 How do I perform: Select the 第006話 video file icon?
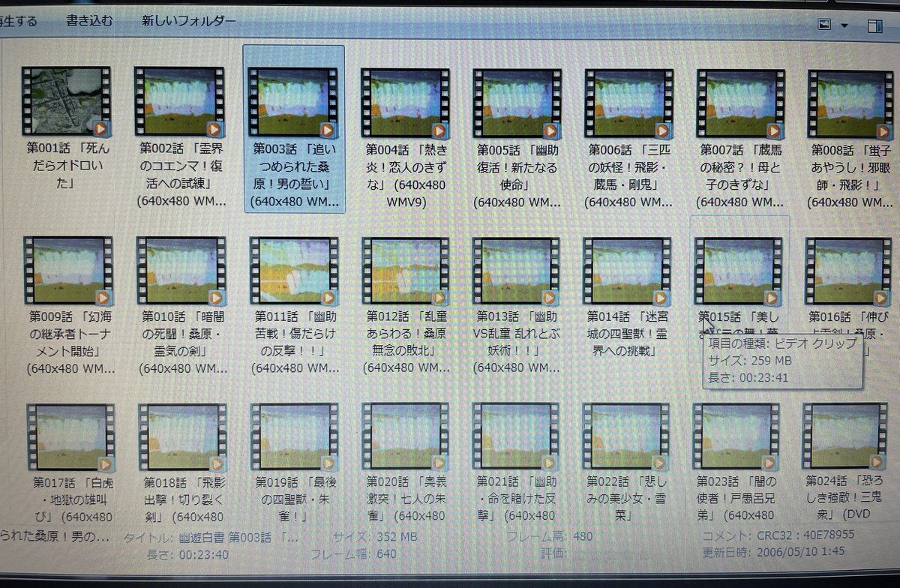[630, 103]
